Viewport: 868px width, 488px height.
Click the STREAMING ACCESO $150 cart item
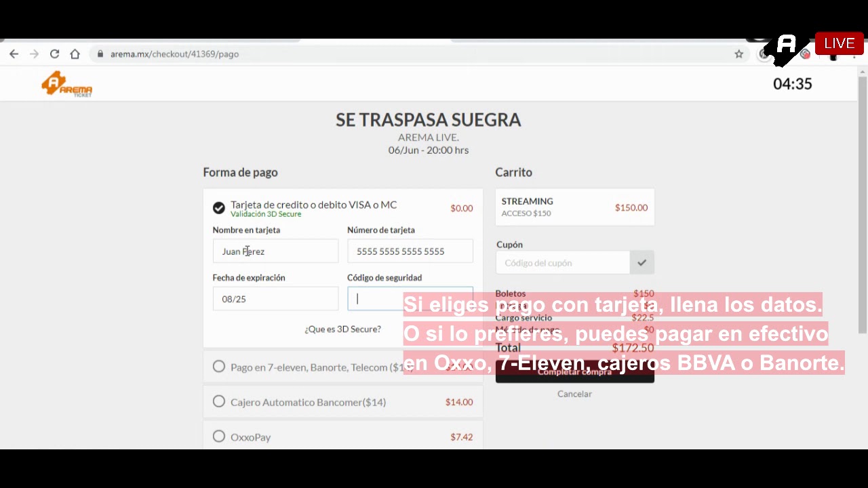pyautogui.click(x=574, y=207)
